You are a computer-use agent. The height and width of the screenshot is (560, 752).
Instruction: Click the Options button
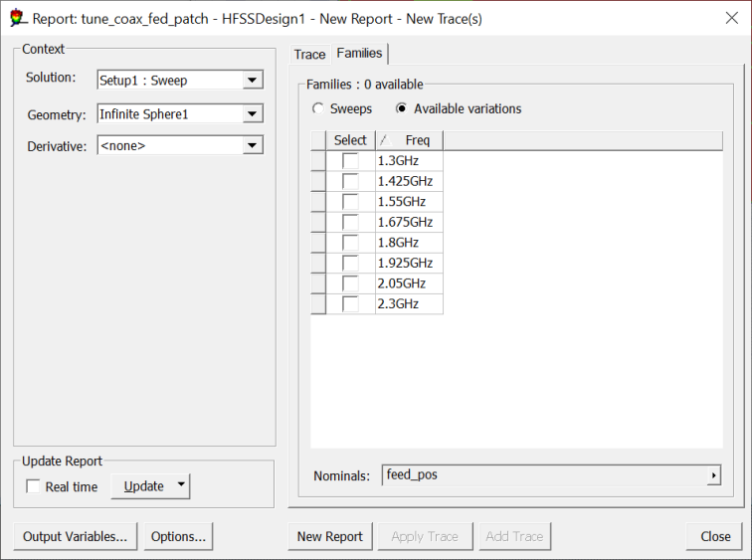click(178, 536)
